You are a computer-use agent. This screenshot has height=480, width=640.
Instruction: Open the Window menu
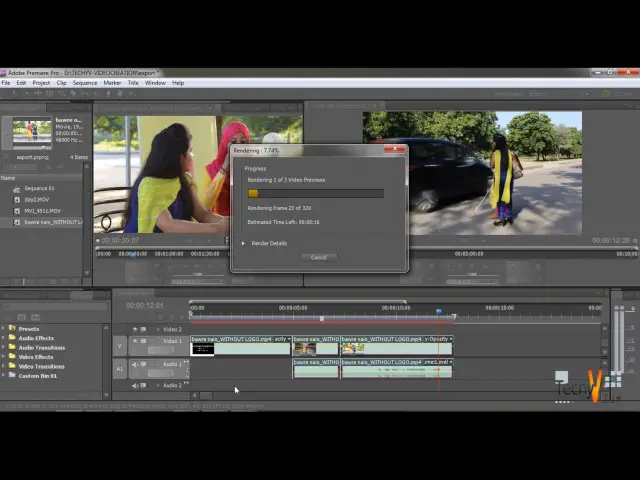coord(155,83)
